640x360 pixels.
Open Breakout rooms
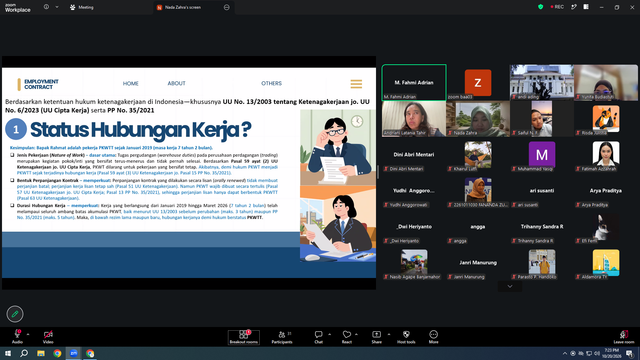(x=243, y=337)
